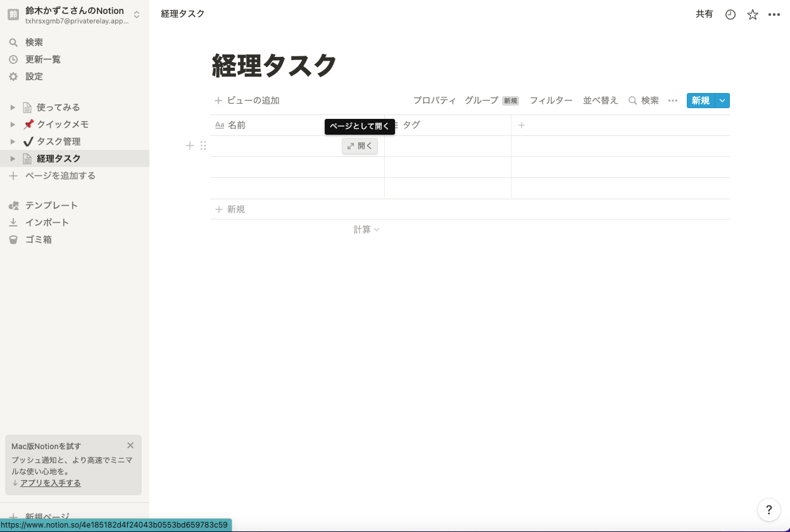The width and height of the screenshot is (790, 532).
Task: Open the クイックメモ page
Action: tap(63, 125)
